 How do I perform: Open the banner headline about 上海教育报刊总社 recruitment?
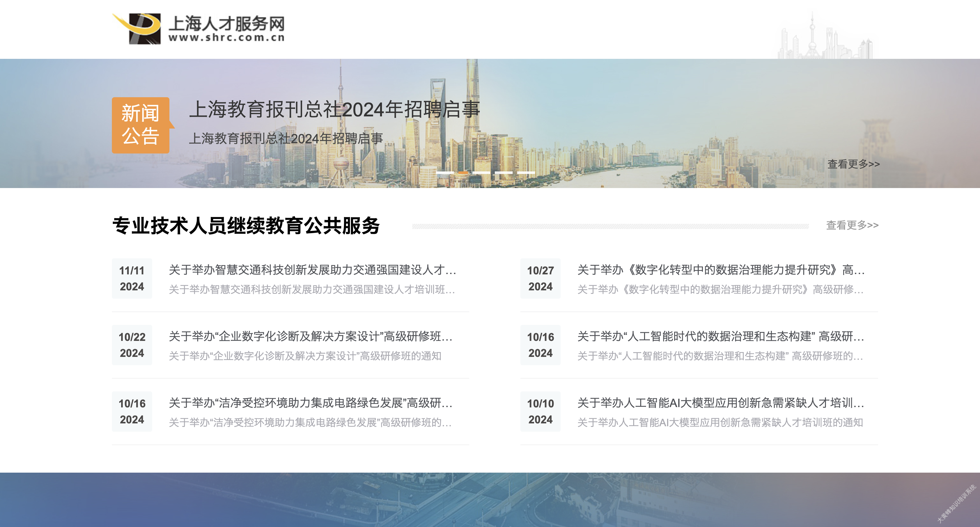[334, 110]
